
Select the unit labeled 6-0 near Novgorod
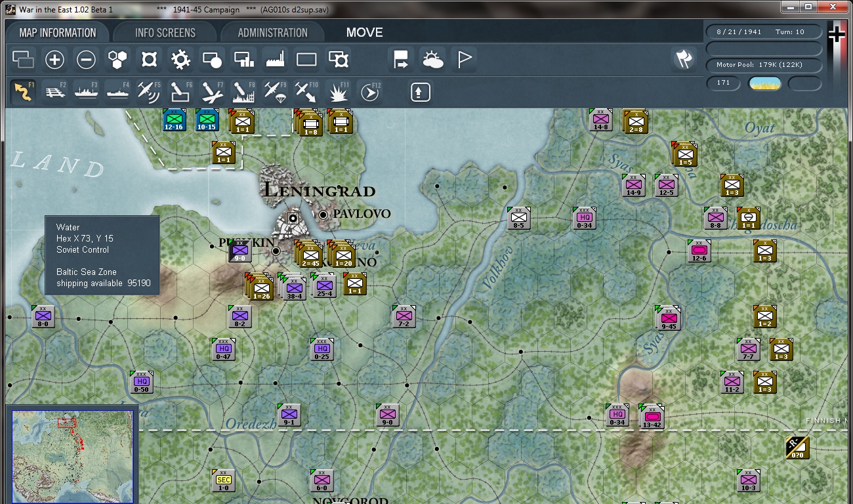coord(322,480)
